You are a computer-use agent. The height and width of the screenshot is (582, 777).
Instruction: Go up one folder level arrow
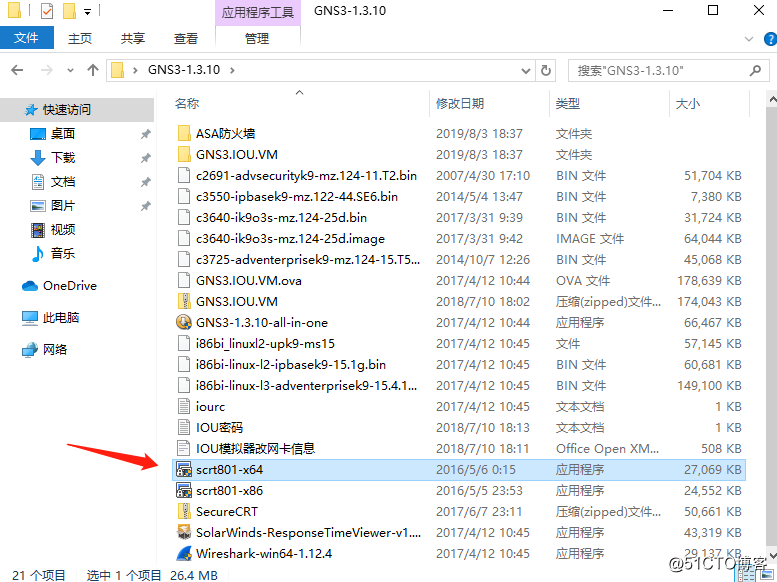tap(93, 70)
